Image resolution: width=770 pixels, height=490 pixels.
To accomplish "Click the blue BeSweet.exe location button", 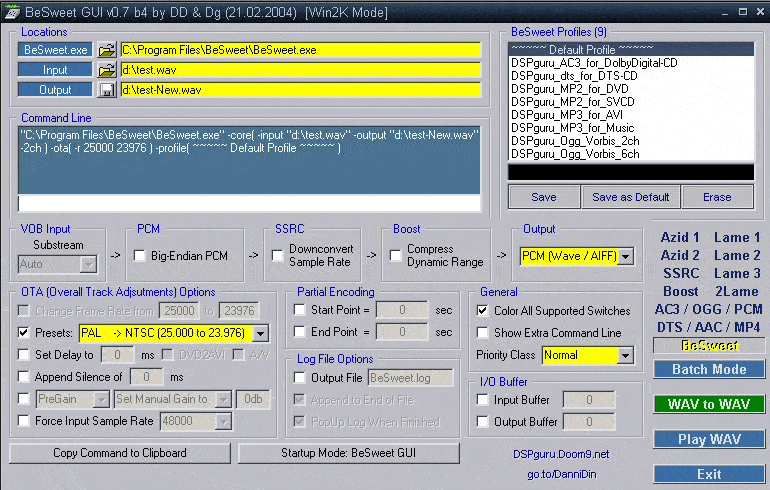I will (x=55, y=50).
